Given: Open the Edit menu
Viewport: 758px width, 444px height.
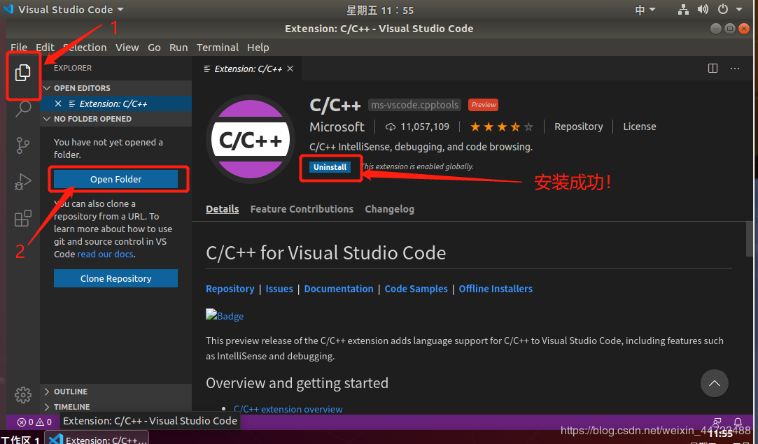Looking at the screenshot, I should point(45,47).
